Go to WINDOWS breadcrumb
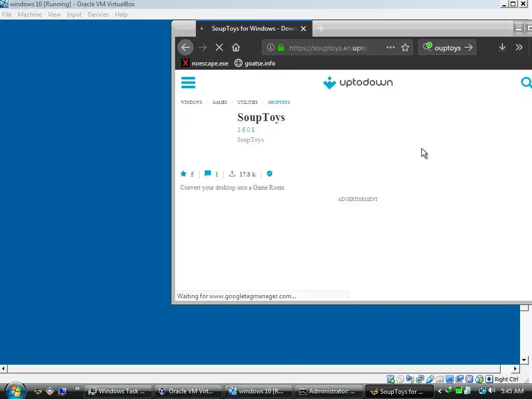The image size is (532, 399). click(x=191, y=102)
